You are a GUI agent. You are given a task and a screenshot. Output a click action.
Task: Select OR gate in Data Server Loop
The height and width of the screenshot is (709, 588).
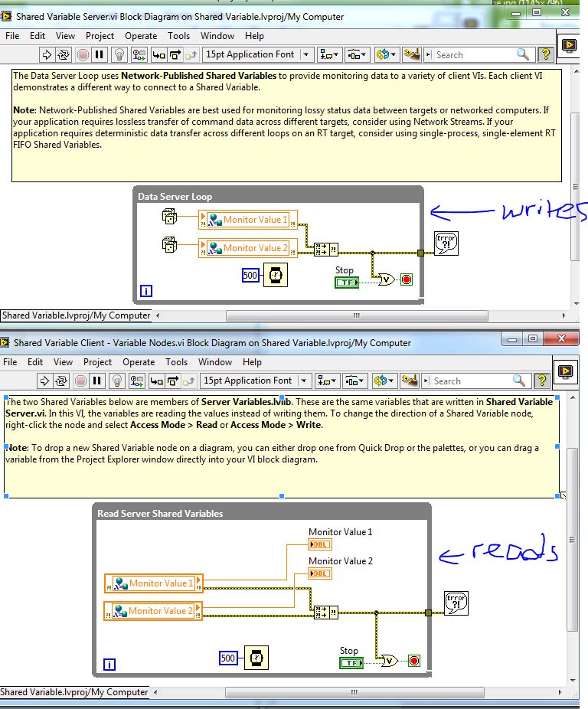[386, 280]
